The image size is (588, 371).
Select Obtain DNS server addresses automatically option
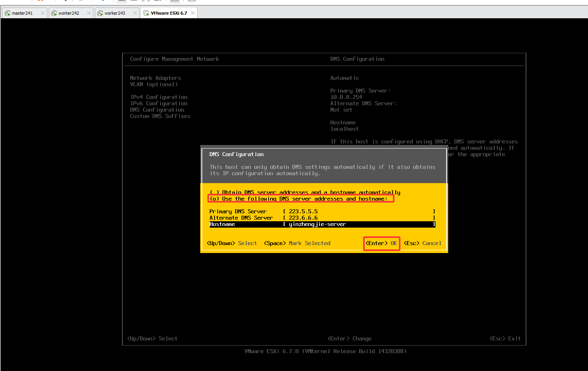point(305,192)
